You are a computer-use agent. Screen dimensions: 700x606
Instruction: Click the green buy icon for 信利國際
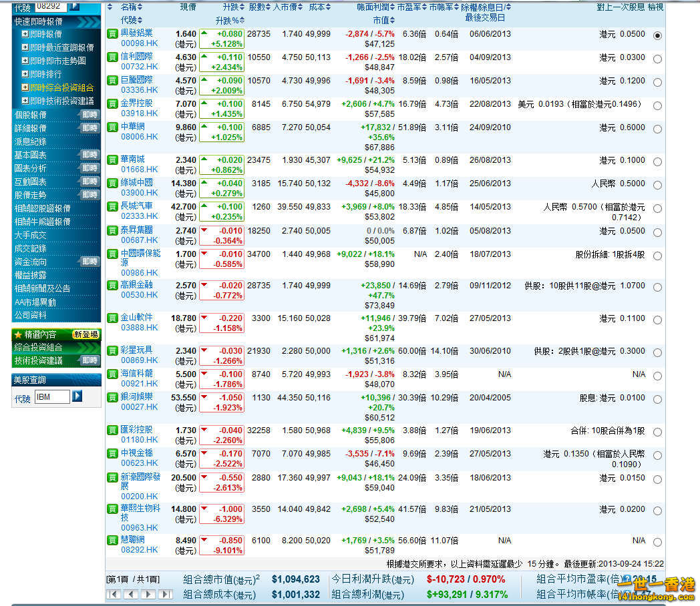(x=112, y=57)
